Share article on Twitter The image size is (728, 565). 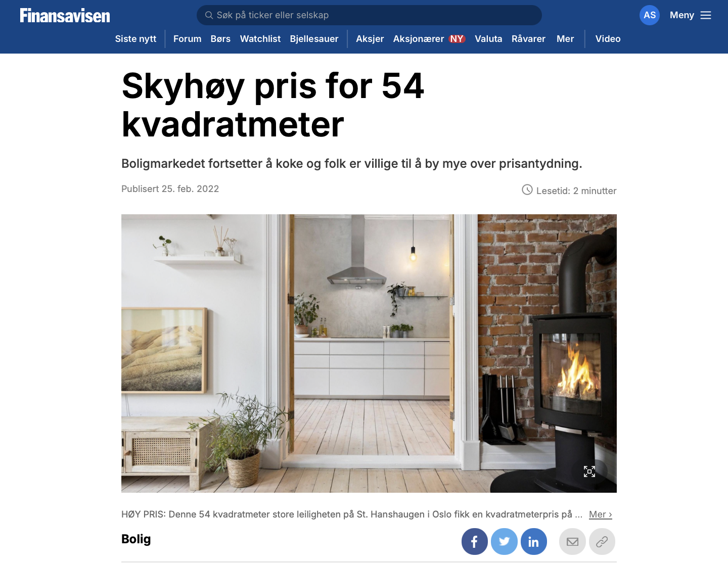[504, 542]
